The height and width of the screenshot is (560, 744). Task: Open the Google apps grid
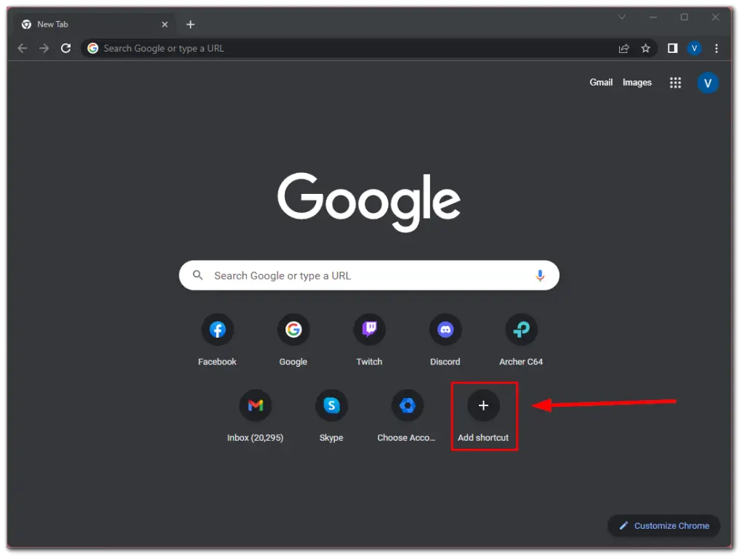click(675, 83)
